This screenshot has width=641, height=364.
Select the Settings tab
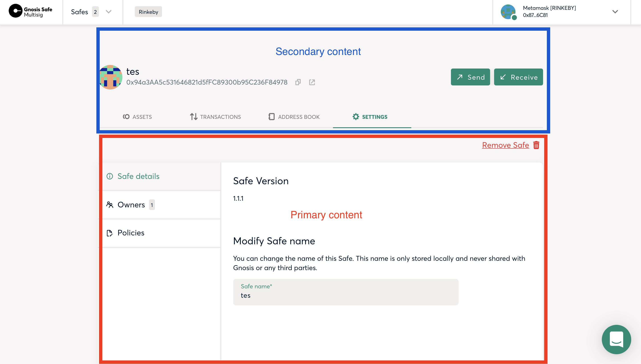(x=370, y=117)
